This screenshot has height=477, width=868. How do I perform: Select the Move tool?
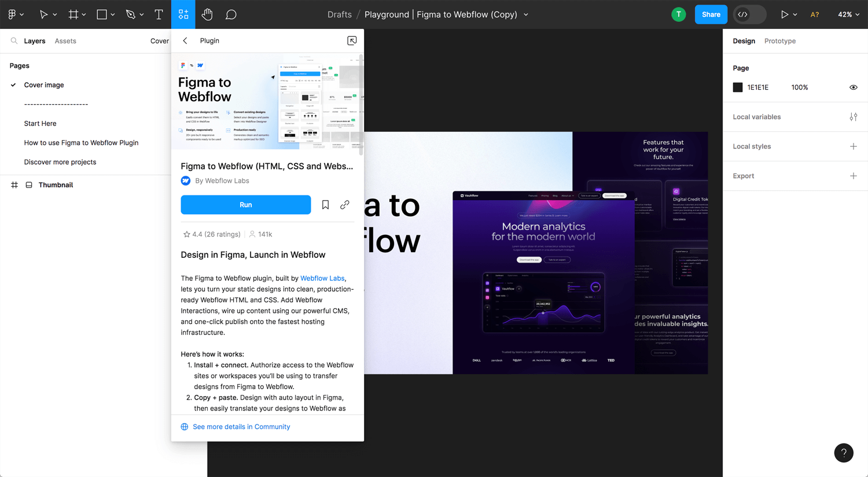[43, 14]
